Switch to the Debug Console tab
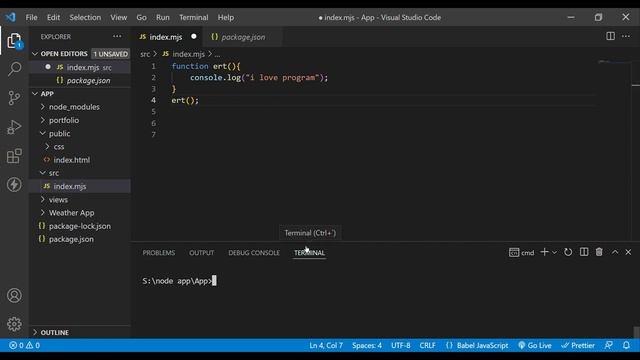 (254, 253)
